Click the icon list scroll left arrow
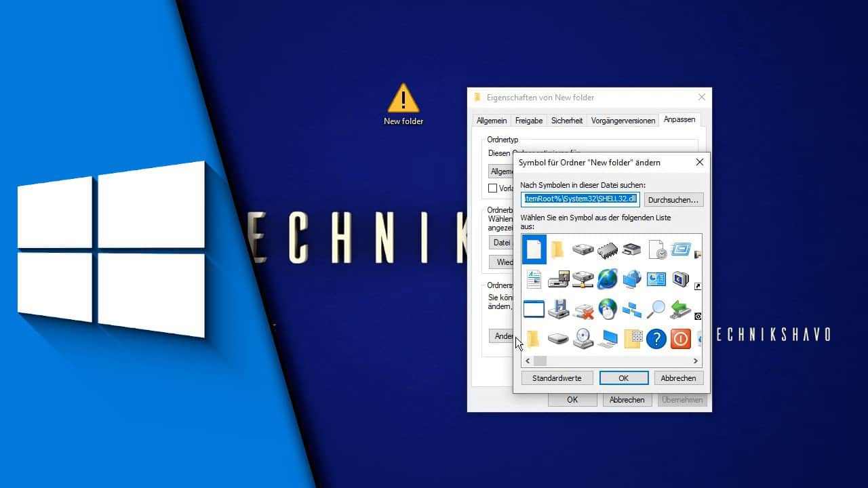This screenshot has height=488, width=868. tap(528, 361)
